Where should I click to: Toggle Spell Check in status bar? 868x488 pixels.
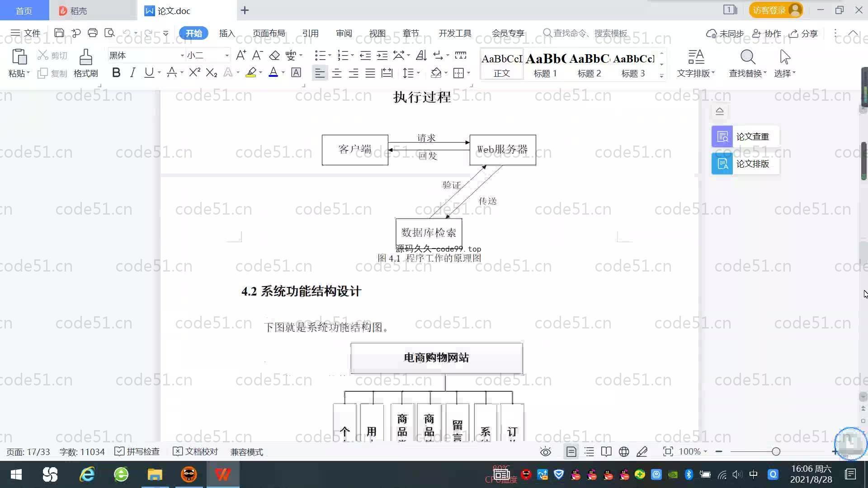(x=137, y=451)
